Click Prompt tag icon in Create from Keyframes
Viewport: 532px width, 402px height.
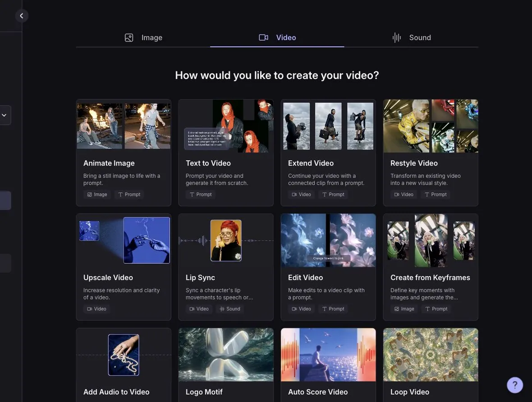[x=427, y=309]
